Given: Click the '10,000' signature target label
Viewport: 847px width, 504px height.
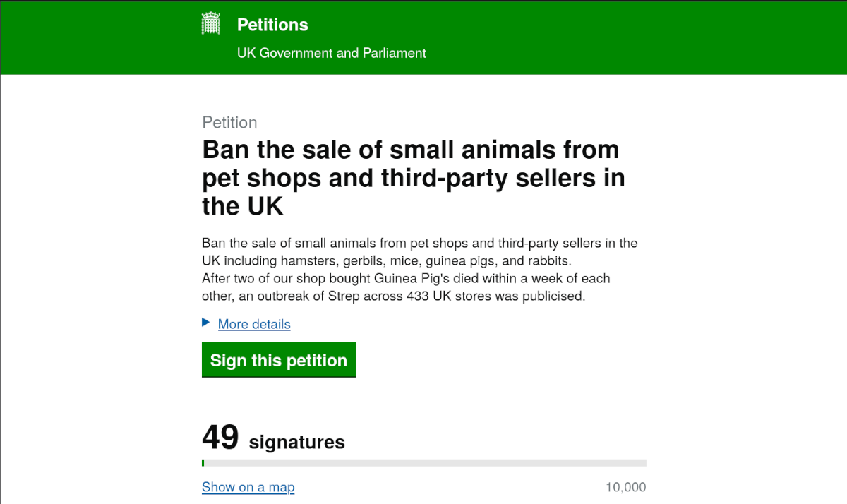Looking at the screenshot, I should (625, 487).
